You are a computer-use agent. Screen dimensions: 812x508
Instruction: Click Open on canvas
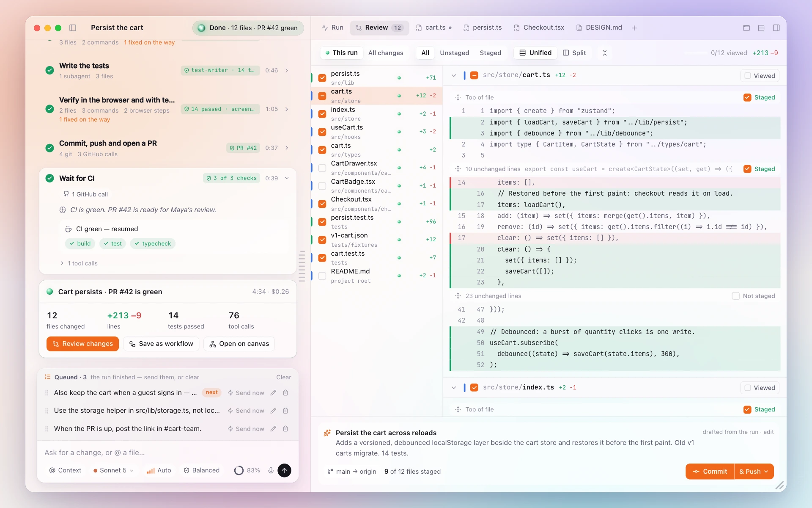239,344
